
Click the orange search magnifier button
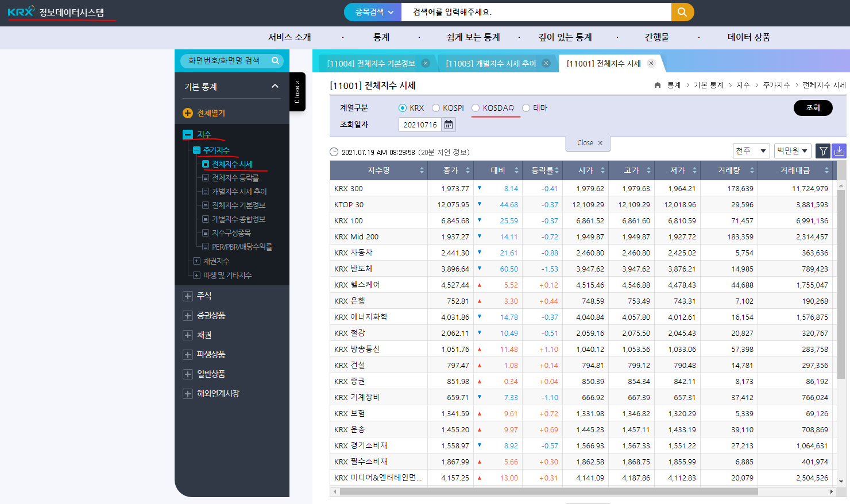point(682,12)
